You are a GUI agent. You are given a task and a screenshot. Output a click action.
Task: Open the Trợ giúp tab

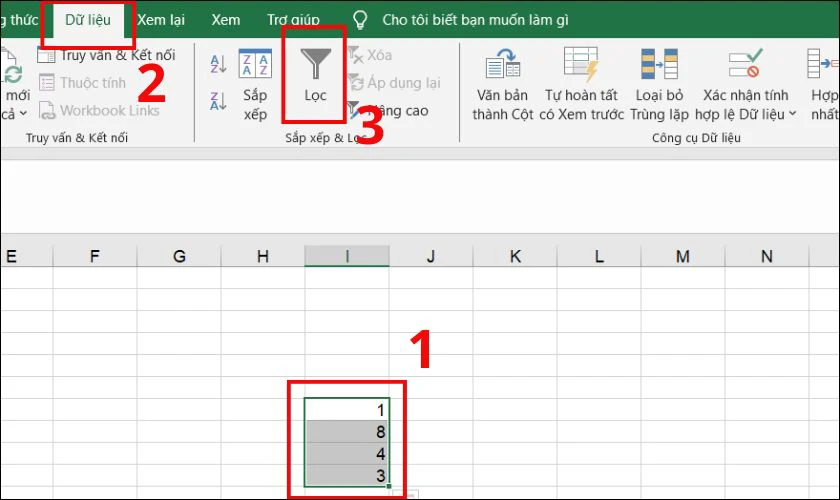point(293,20)
